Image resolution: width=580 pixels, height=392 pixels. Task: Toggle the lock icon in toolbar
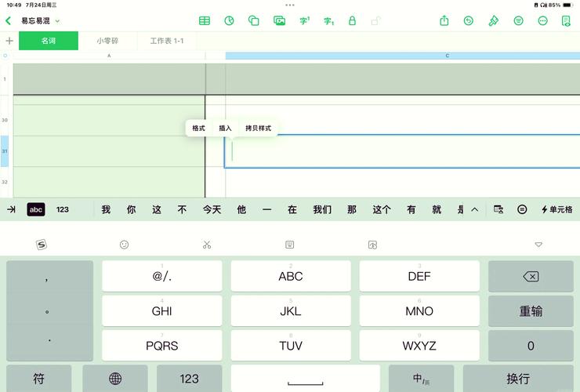click(x=352, y=21)
